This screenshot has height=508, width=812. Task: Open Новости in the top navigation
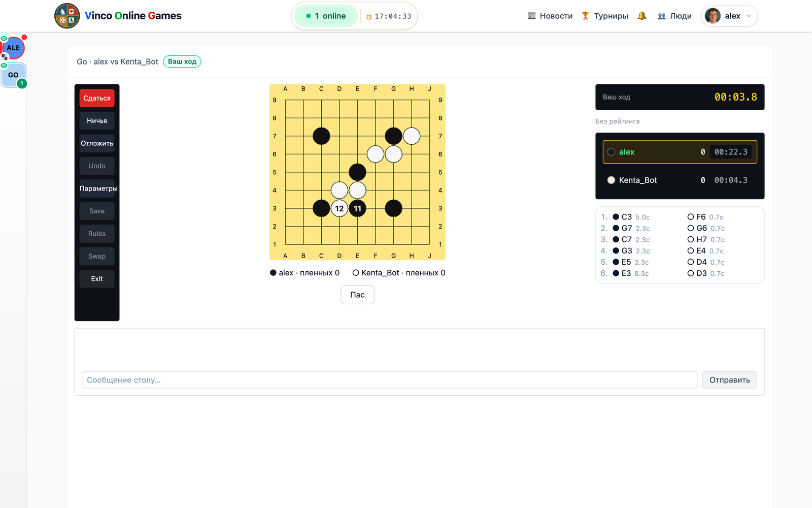pos(550,16)
